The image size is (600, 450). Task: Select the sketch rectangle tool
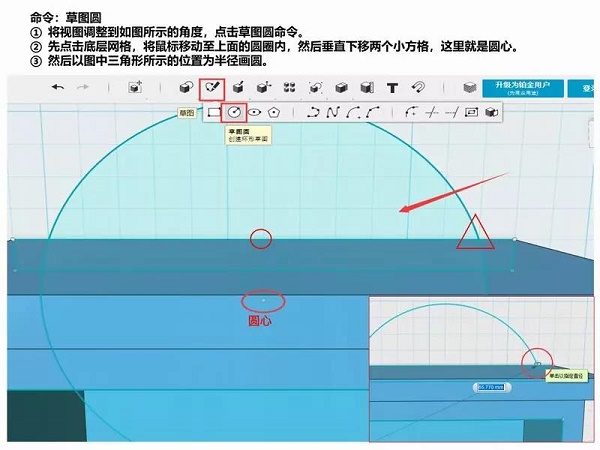213,113
